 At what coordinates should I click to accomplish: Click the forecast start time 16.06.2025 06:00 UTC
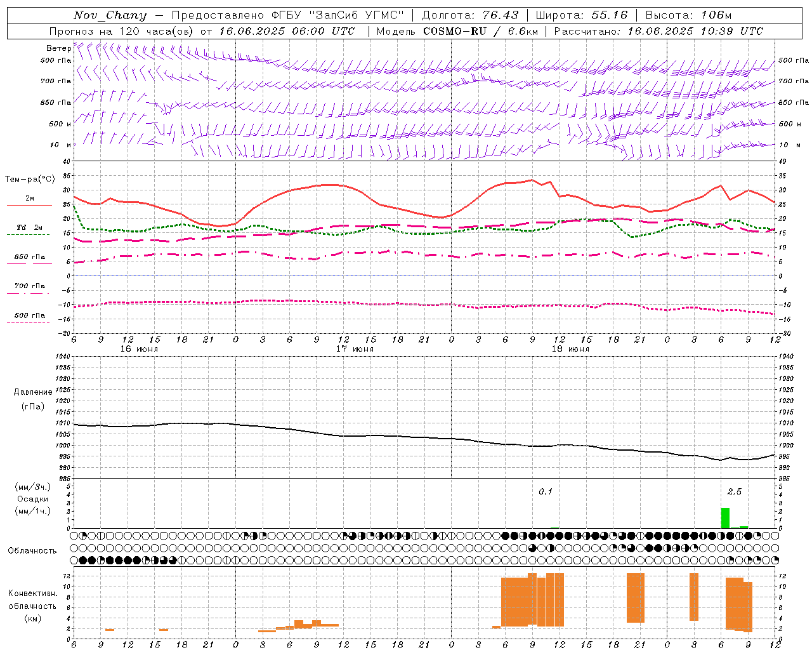pos(287,31)
